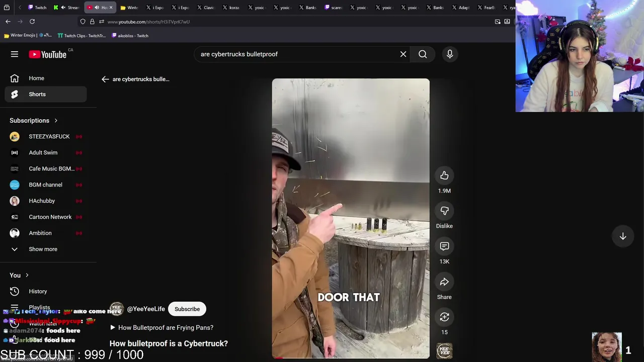The image size is (644, 362).
Task: Open the Ambition subscription
Action: pyautogui.click(x=46, y=233)
